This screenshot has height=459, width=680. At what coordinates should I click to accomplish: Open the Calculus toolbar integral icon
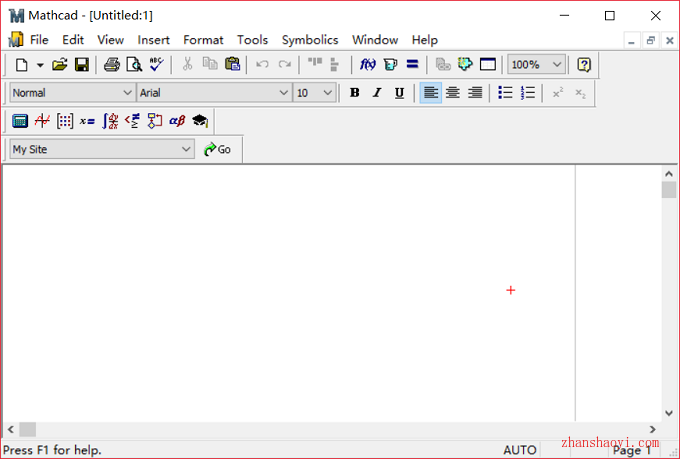(x=110, y=121)
